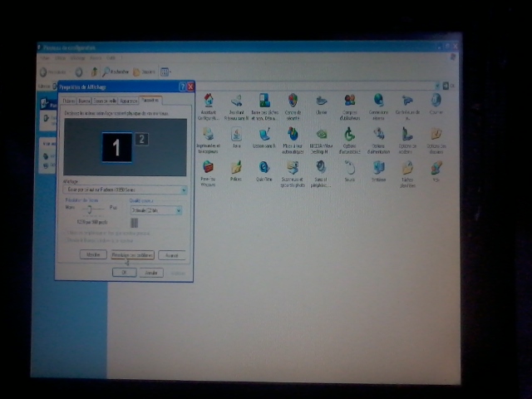Open the Outils menu
The width and height of the screenshot is (532, 399).
click(x=111, y=58)
